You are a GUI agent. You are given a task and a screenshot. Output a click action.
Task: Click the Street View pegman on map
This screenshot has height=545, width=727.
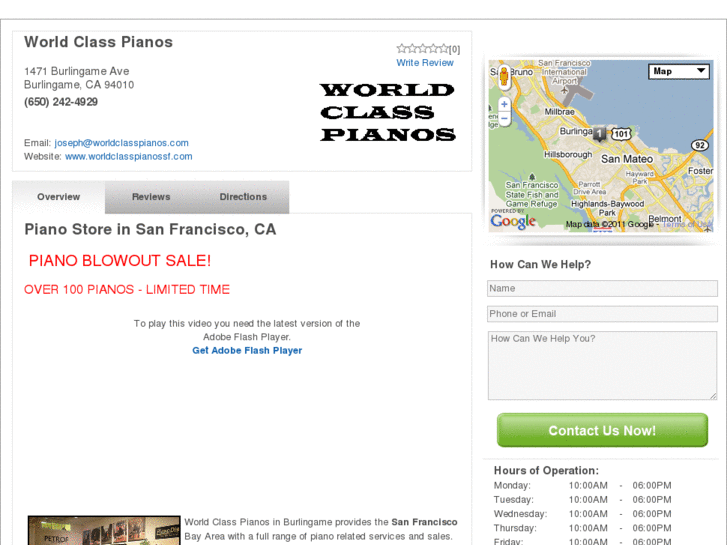click(504, 74)
